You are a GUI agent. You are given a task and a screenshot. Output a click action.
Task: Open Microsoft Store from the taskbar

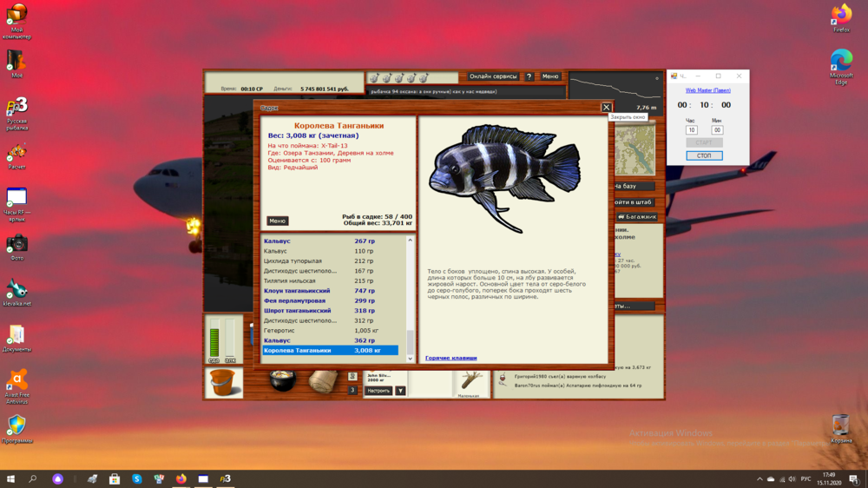click(x=115, y=479)
